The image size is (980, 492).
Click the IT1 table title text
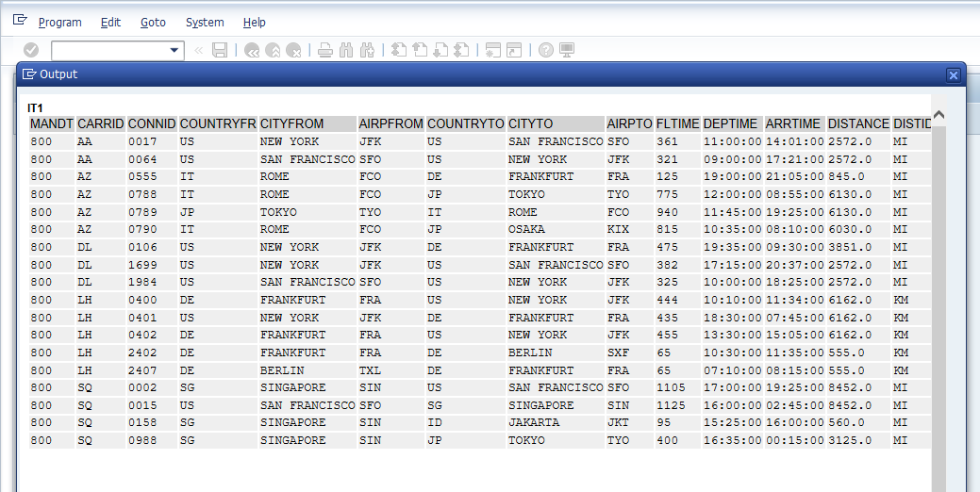35,108
